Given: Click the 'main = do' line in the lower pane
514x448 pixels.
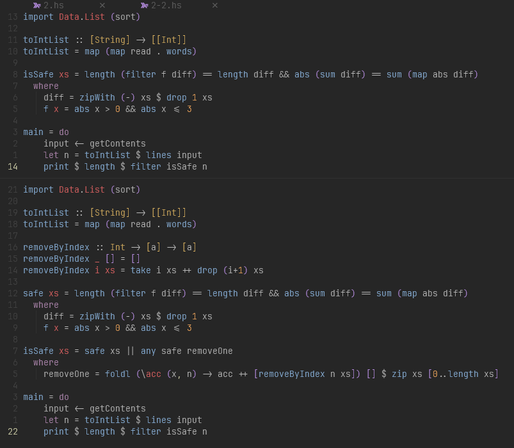Looking at the screenshot, I should click(46, 397).
